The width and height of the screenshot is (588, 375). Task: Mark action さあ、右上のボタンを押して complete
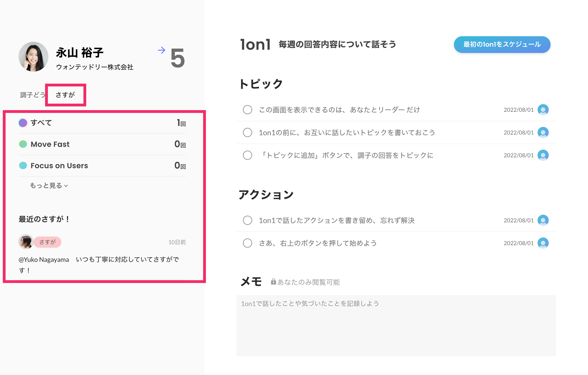pos(247,243)
